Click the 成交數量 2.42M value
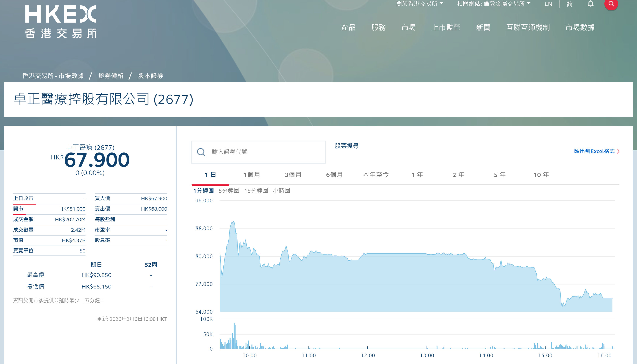637x364 pixels. [x=78, y=230]
